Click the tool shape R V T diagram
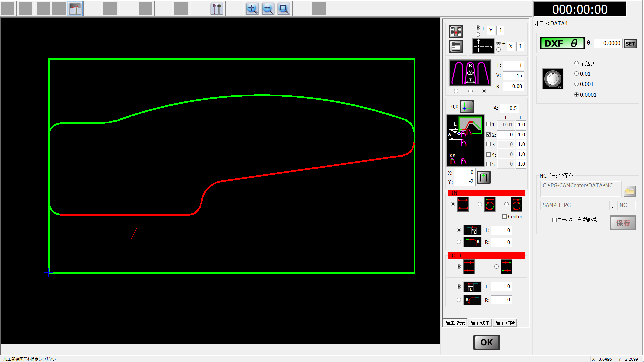Viewport: 644px width, 362px height. (470, 73)
